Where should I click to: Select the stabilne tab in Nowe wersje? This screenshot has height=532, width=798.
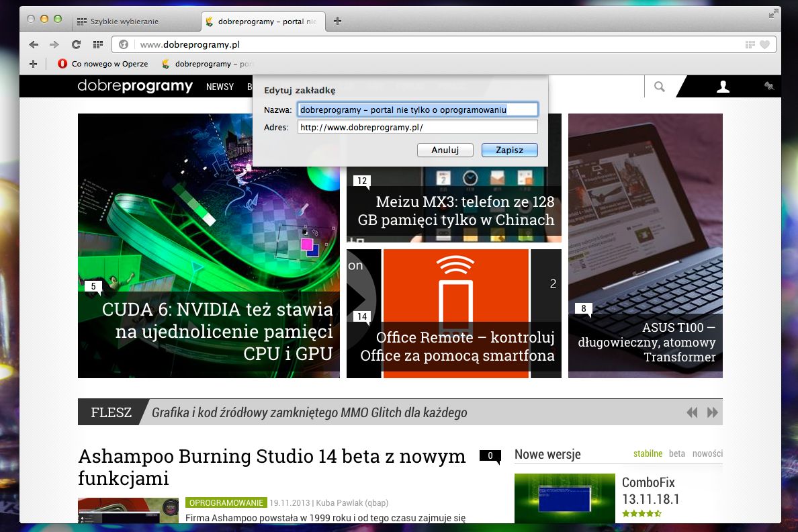648,453
